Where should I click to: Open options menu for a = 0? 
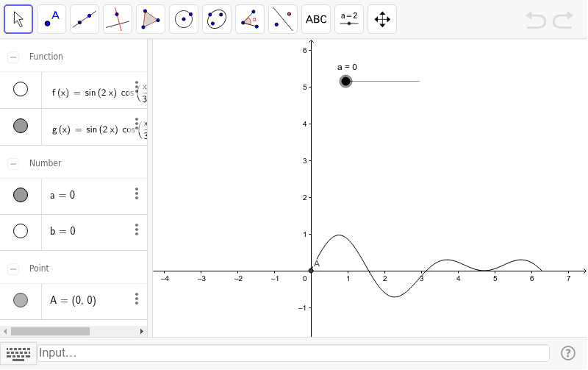tap(137, 193)
